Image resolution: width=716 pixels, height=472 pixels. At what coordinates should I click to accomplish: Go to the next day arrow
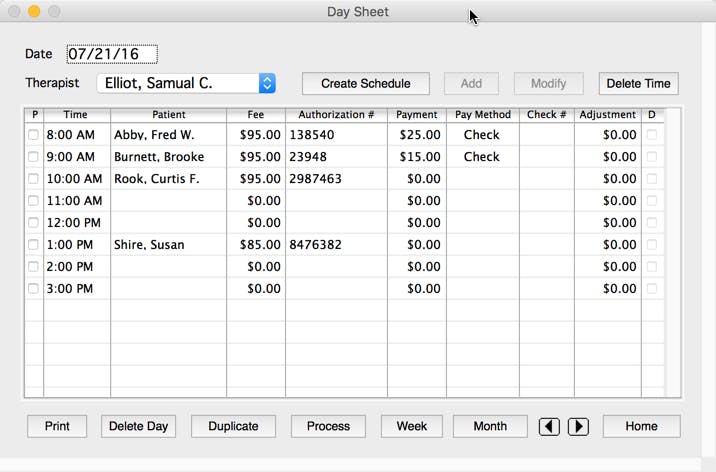coord(578,426)
